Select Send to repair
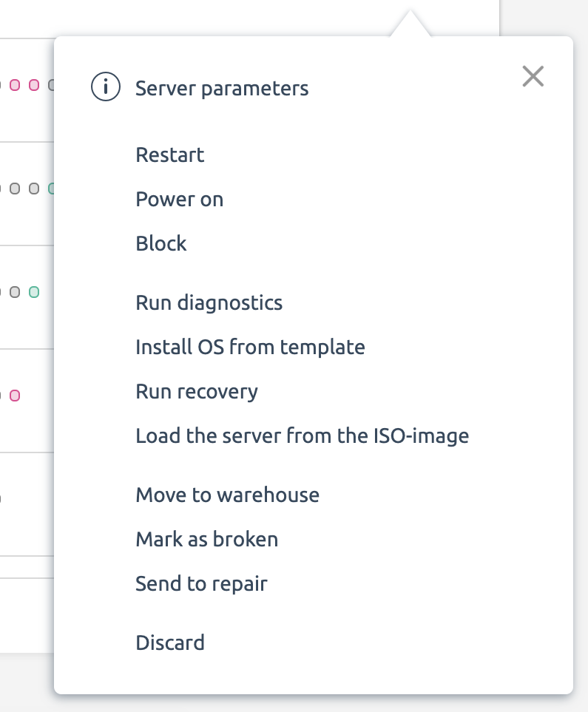Viewport: 588px width, 712px height. click(201, 583)
